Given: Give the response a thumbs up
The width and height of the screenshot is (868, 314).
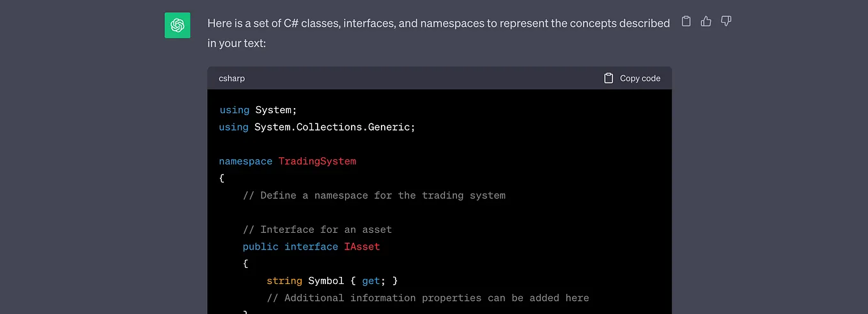Looking at the screenshot, I should pyautogui.click(x=706, y=21).
